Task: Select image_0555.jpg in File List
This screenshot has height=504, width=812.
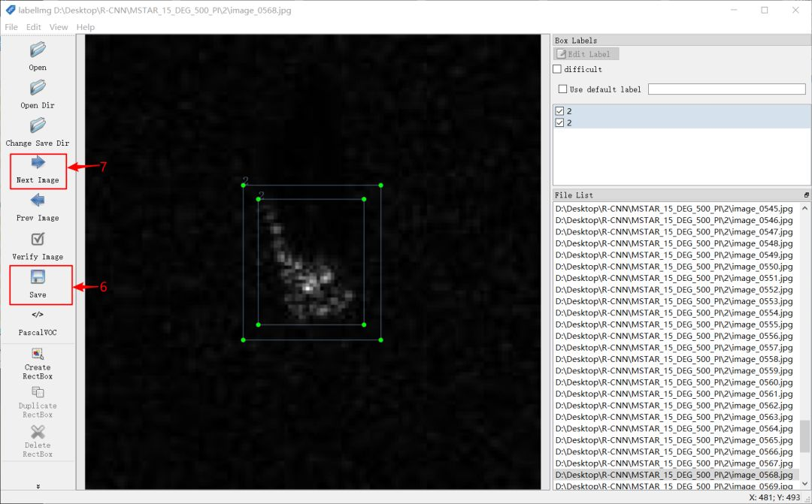Action: 674,324
